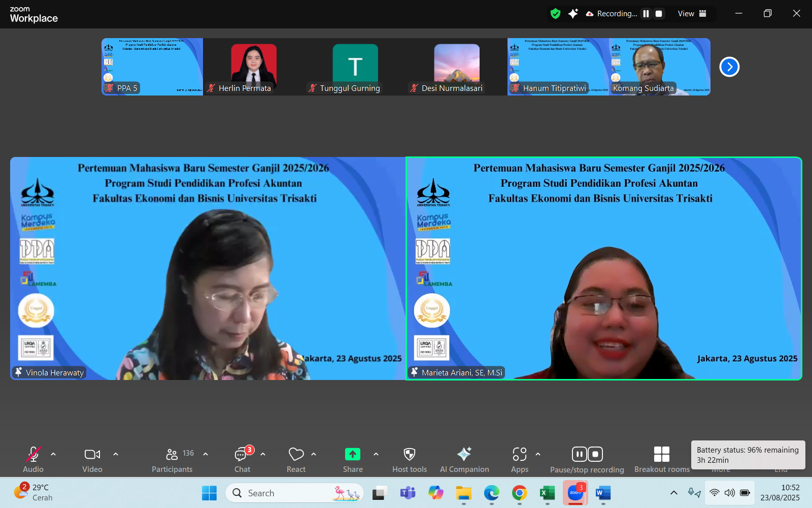
Task: Select Desi Nurmalasari participant tile
Action: 457,67
